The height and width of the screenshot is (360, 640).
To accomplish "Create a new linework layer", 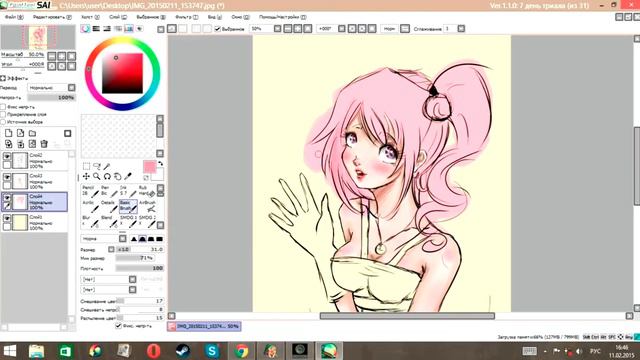I will [20, 133].
